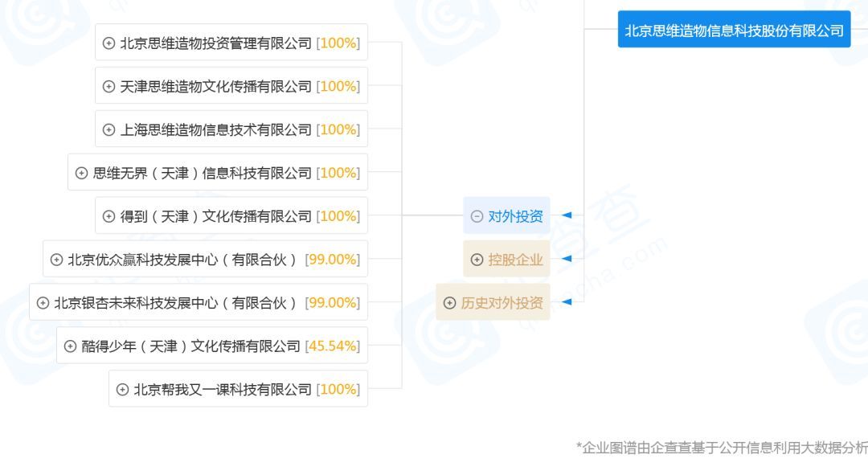The image size is (868, 475).
Task: Open 北京帮我又一课科技有限公司 company name
Action: pyautogui.click(x=222, y=390)
